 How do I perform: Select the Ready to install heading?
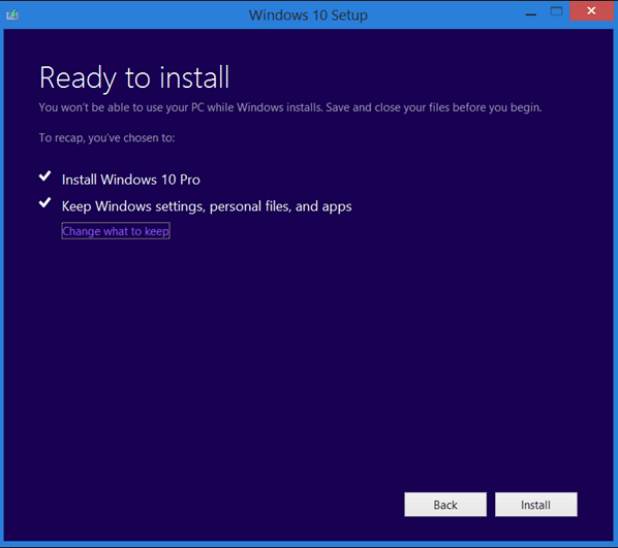pyautogui.click(x=134, y=78)
